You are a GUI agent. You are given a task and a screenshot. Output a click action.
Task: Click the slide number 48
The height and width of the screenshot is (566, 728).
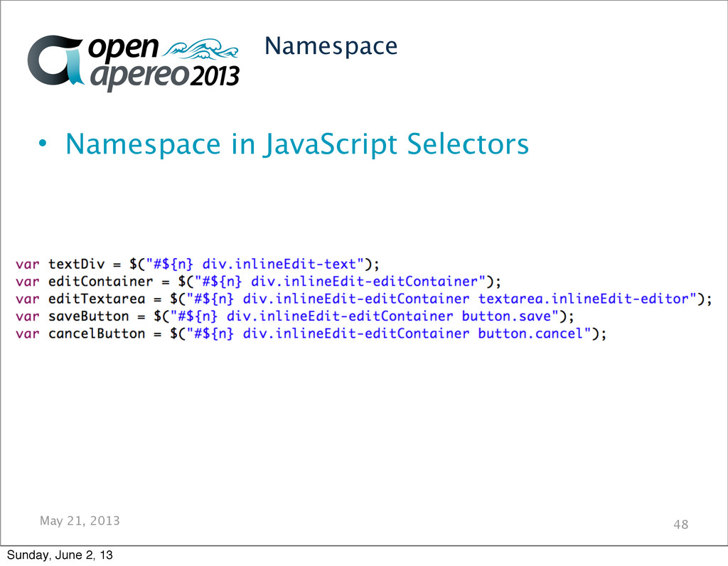[680, 524]
